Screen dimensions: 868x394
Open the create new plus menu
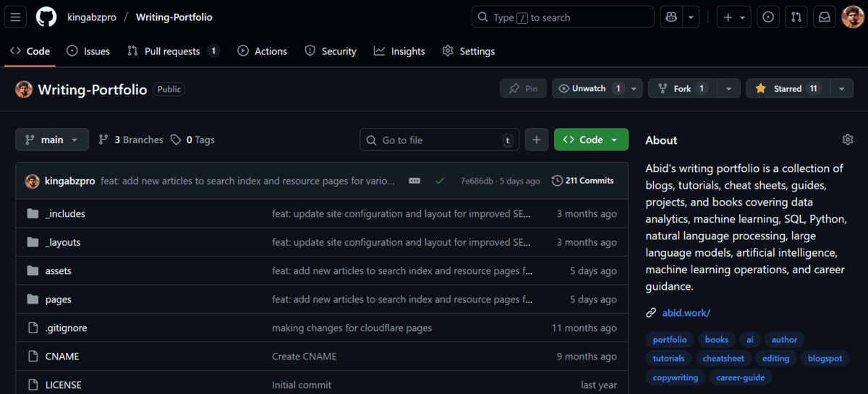[x=734, y=17]
